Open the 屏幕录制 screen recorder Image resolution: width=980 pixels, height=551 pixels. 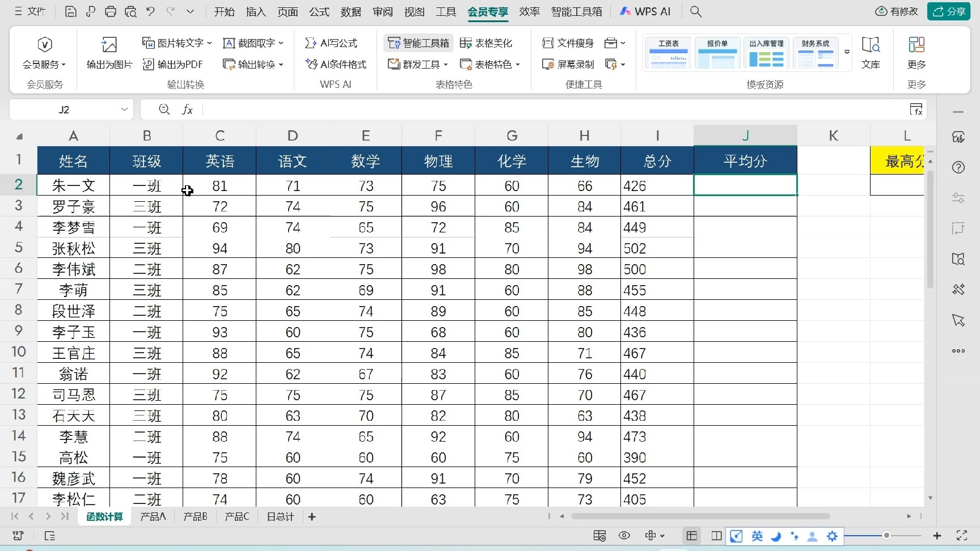click(568, 65)
